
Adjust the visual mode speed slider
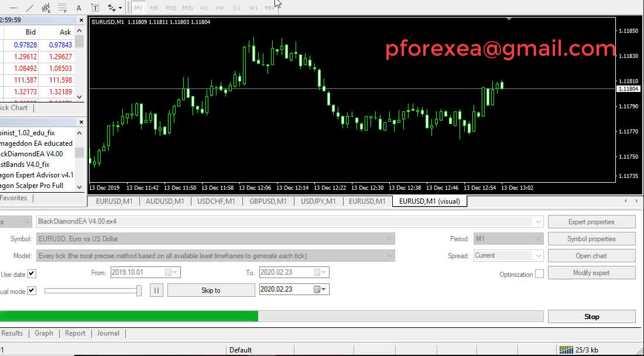(x=139, y=290)
